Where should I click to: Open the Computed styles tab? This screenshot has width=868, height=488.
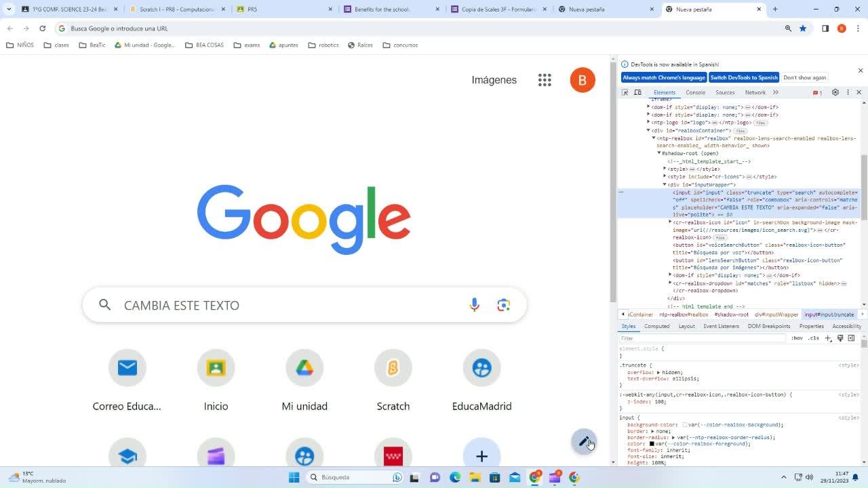click(x=656, y=326)
